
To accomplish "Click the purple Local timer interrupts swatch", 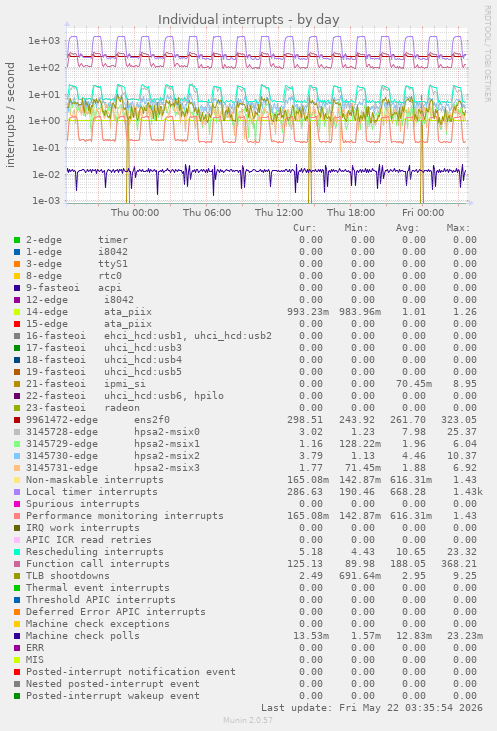I will (17, 492).
